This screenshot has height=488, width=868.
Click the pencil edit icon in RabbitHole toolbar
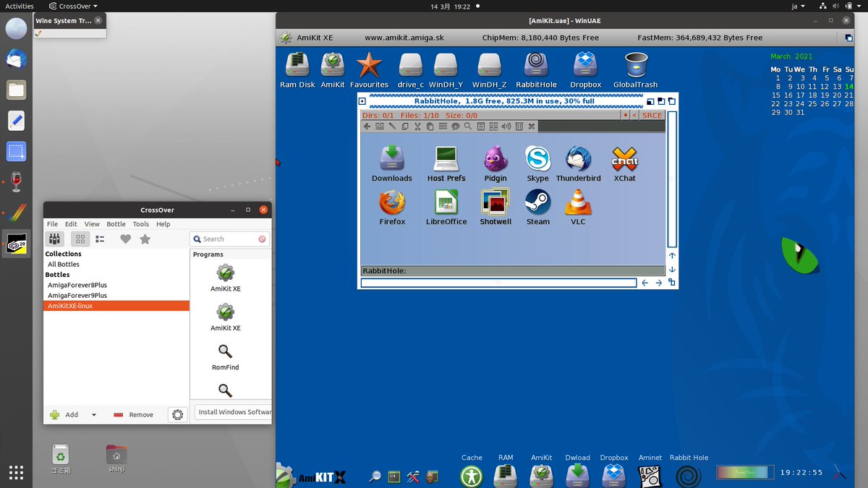pos(392,127)
